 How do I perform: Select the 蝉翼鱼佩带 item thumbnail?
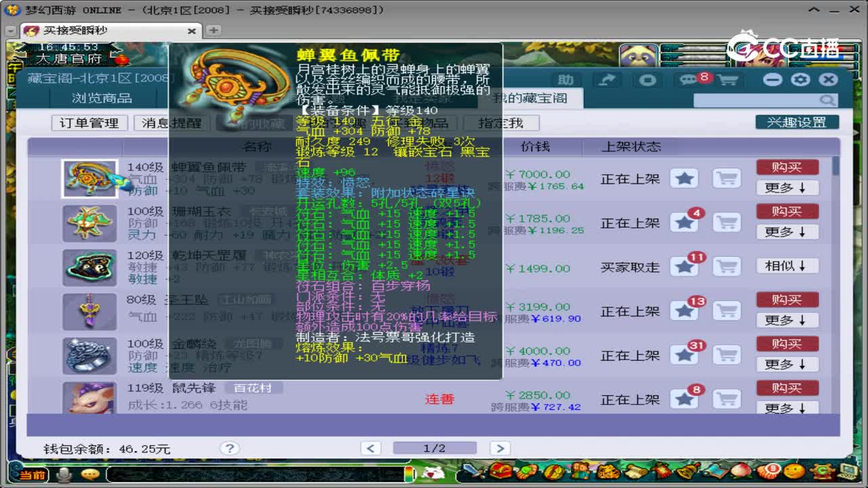tap(90, 179)
